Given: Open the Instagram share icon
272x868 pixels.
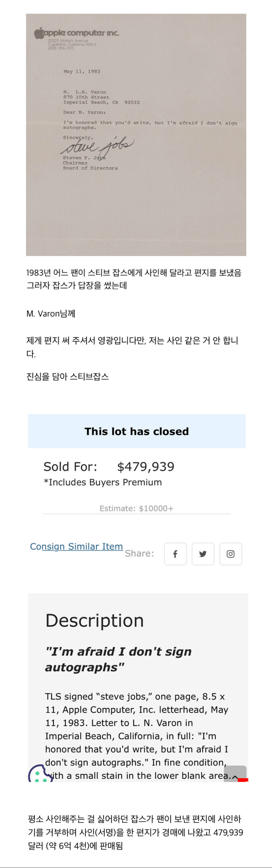Looking at the screenshot, I should tap(231, 554).
